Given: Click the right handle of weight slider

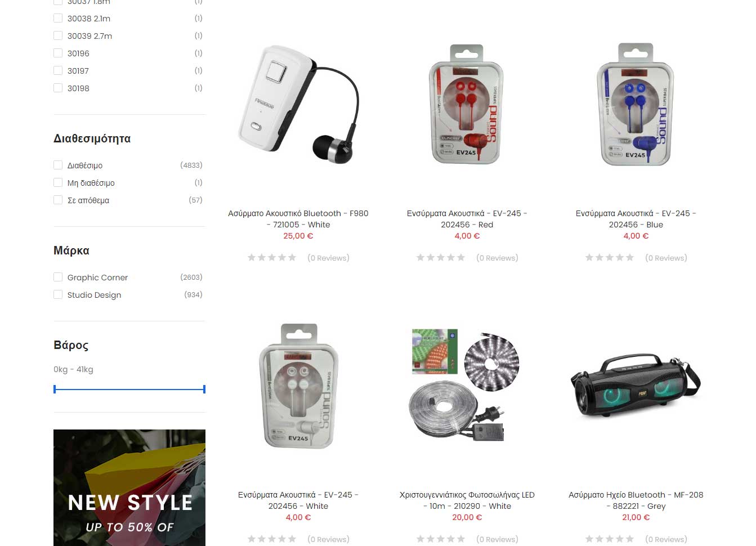Looking at the screenshot, I should pos(204,389).
